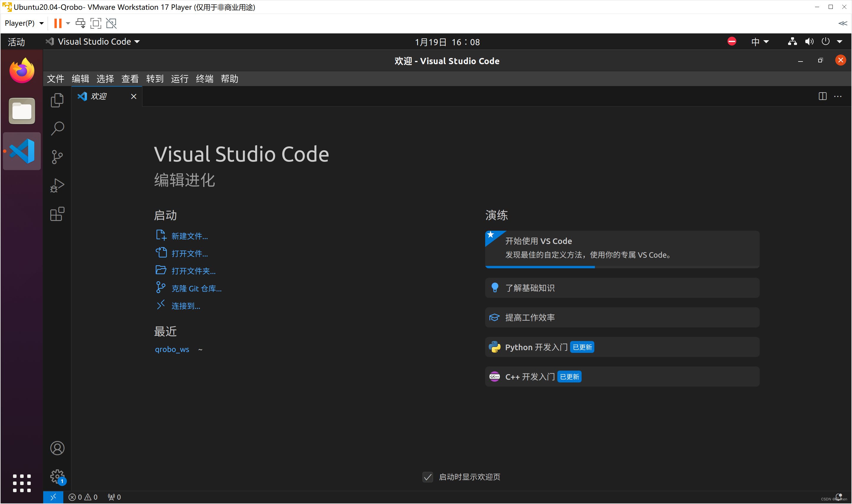Click the red do-not-disturb tray icon
The width and height of the screenshot is (852, 504).
pyautogui.click(x=732, y=41)
